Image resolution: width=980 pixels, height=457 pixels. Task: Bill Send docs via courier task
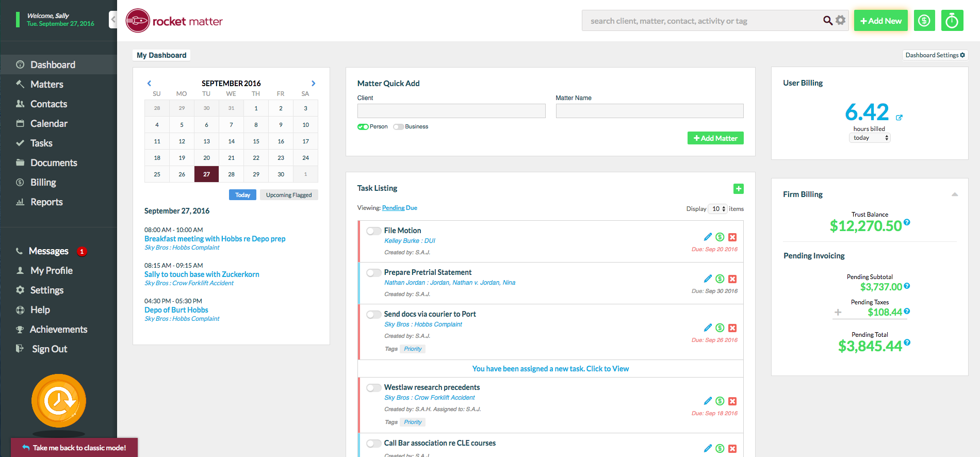coord(720,328)
